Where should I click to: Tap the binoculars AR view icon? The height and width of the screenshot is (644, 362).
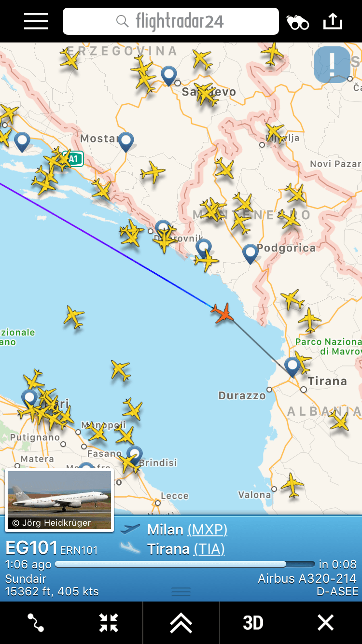298,22
